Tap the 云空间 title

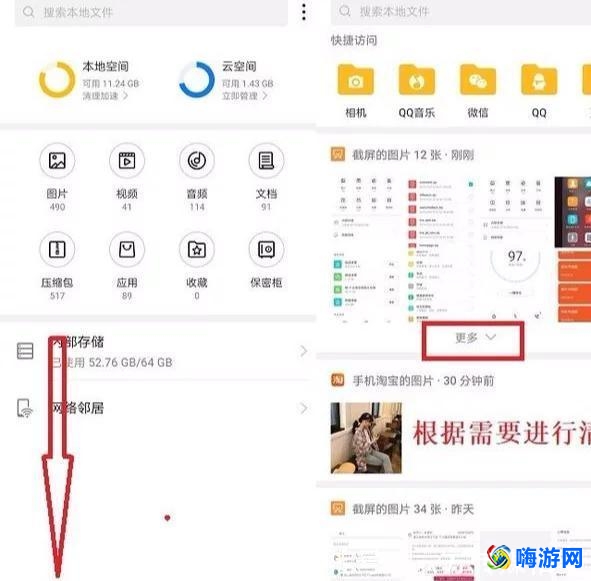coord(239,66)
